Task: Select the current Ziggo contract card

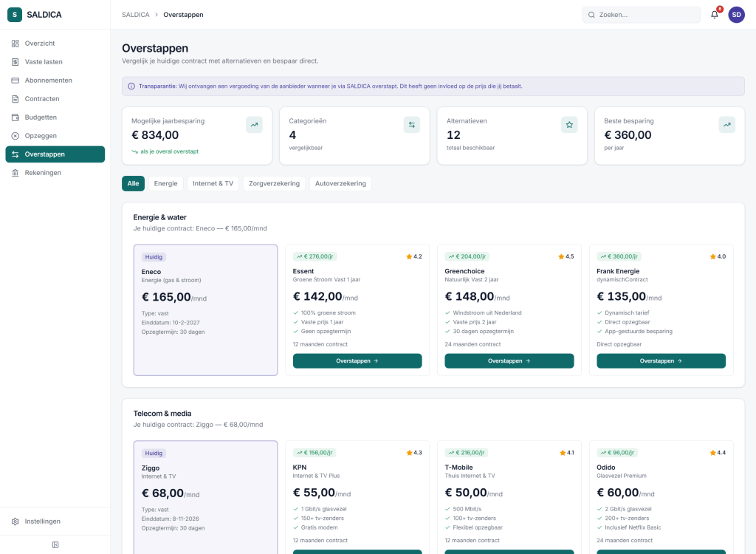Action: [x=205, y=497]
